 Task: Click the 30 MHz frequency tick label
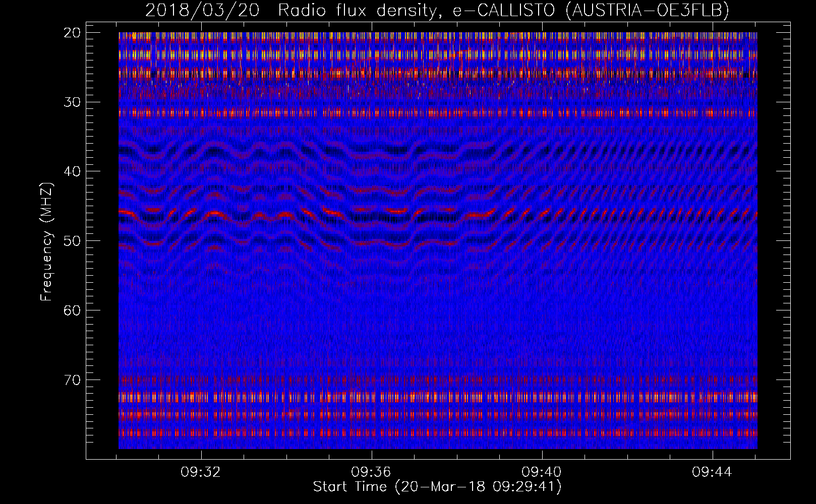[72, 102]
